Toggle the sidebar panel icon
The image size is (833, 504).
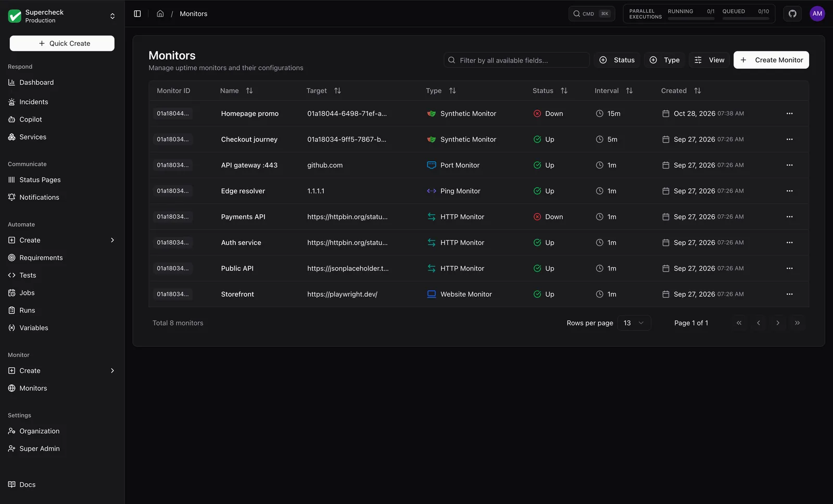tap(137, 14)
